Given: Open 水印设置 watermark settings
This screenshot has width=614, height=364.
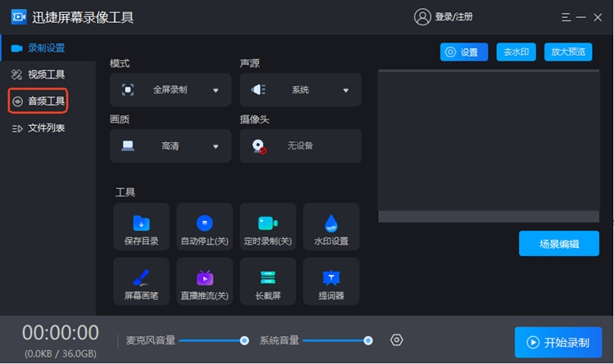Looking at the screenshot, I should (x=332, y=227).
